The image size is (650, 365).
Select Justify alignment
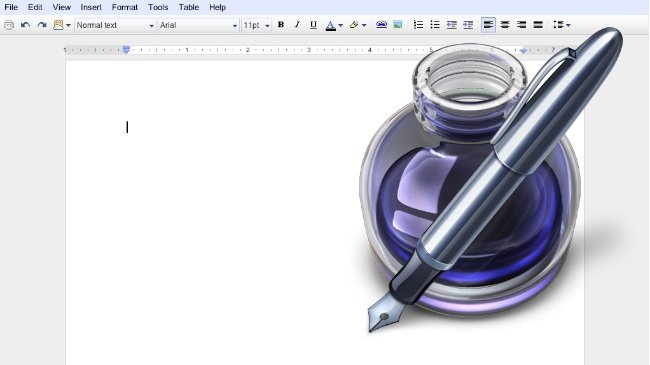coord(538,25)
